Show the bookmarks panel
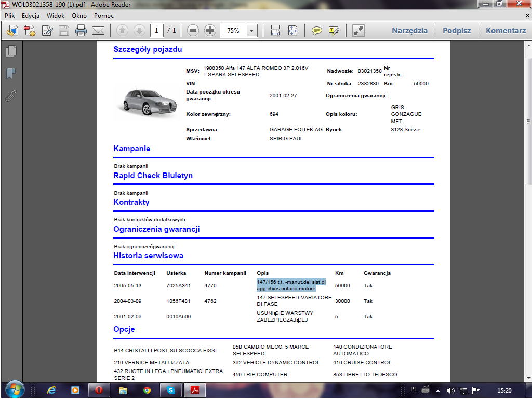This screenshot has width=532, height=399. click(11, 73)
